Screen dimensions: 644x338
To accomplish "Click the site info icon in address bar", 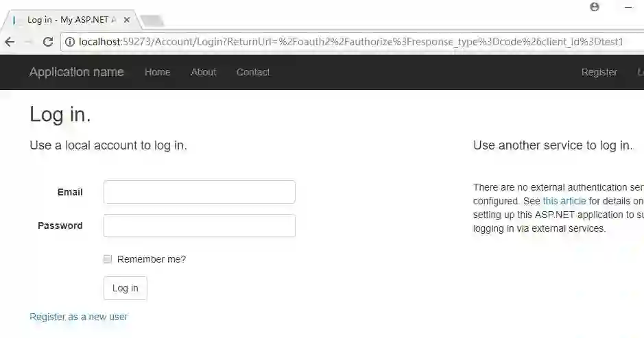I will (69, 42).
